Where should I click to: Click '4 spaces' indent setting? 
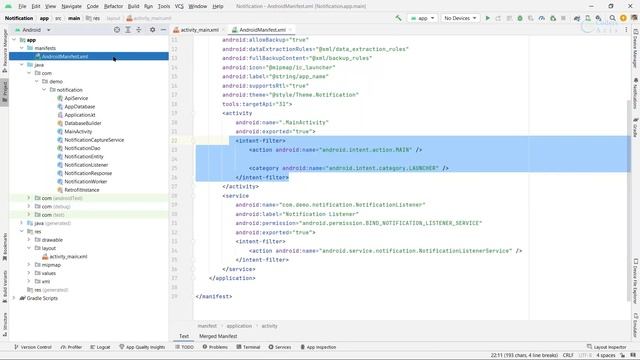pos(605,356)
